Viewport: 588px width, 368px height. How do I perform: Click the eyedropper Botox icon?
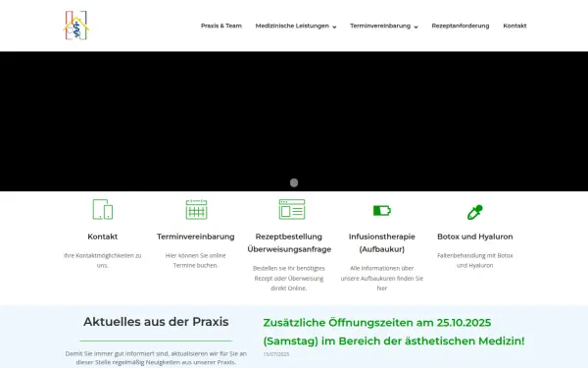(474, 212)
